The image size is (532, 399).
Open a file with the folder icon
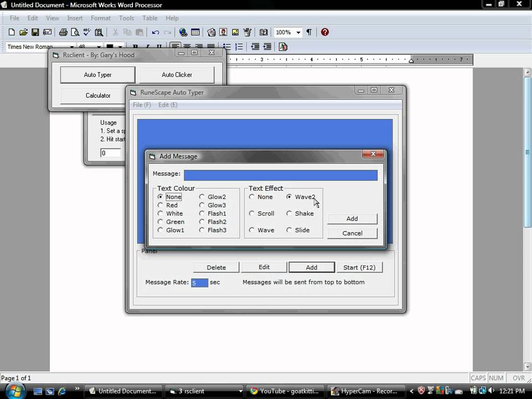(x=23, y=32)
